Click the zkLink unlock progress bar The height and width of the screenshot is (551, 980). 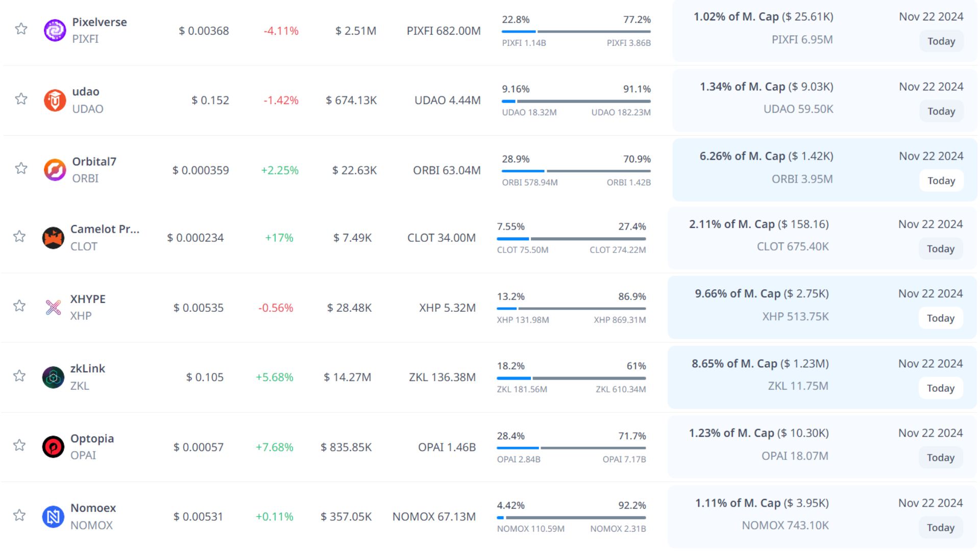(x=571, y=378)
